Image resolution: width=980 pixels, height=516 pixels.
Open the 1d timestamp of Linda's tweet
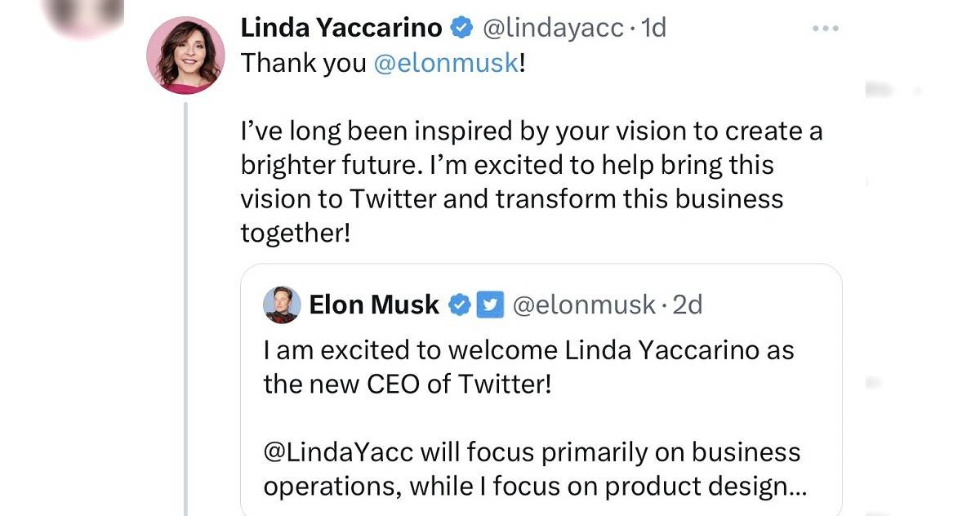(x=654, y=28)
